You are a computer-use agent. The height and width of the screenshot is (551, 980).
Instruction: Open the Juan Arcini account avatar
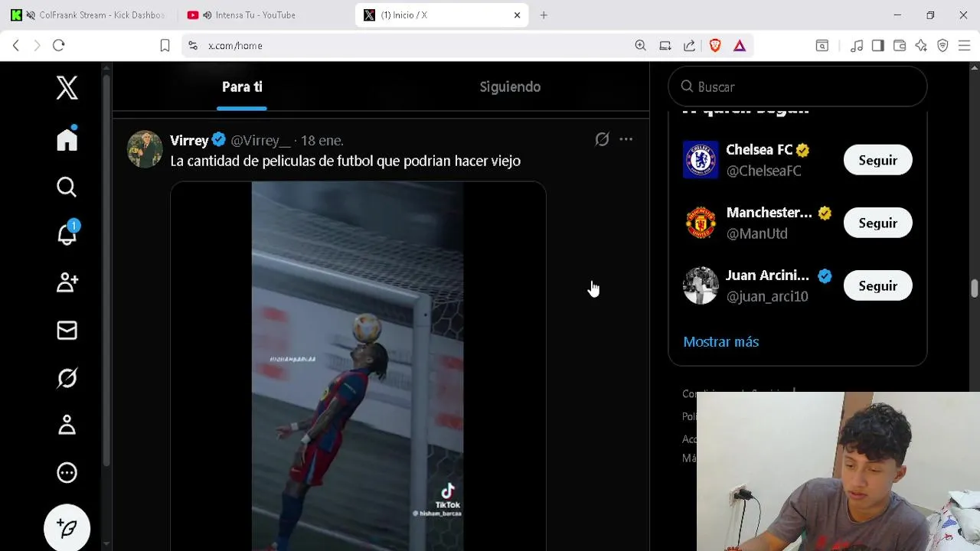pos(701,285)
